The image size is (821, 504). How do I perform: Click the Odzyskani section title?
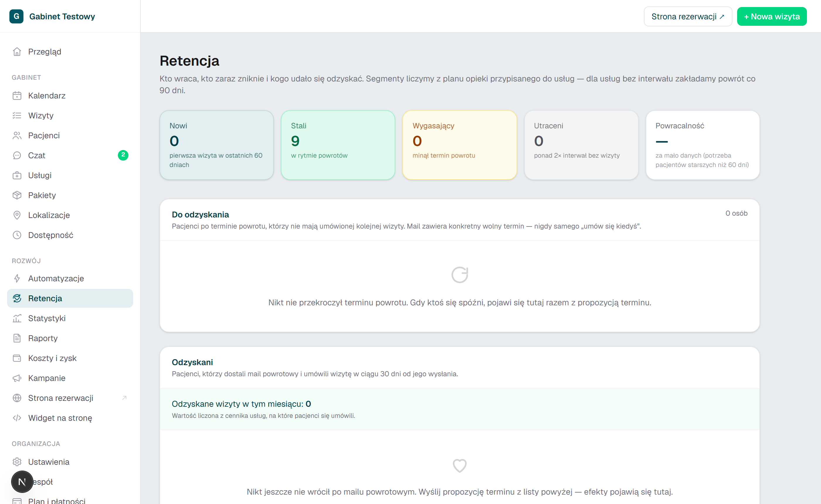[x=192, y=362]
